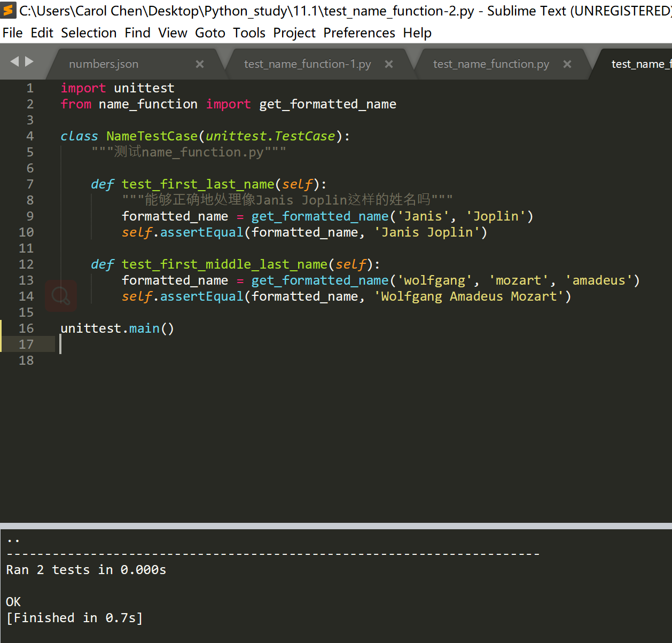The width and height of the screenshot is (672, 643).
Task: Click the method name test_first_last_name
Action: (x=198, y=184)
